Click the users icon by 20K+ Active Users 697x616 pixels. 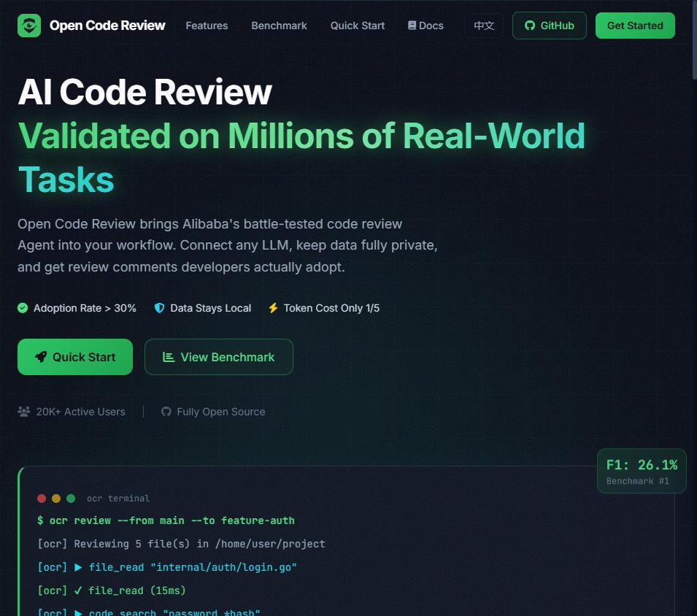click(23, 412)
